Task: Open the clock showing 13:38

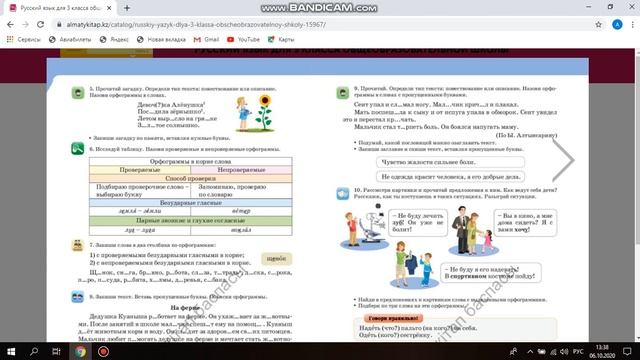Action: click(602, 351)
